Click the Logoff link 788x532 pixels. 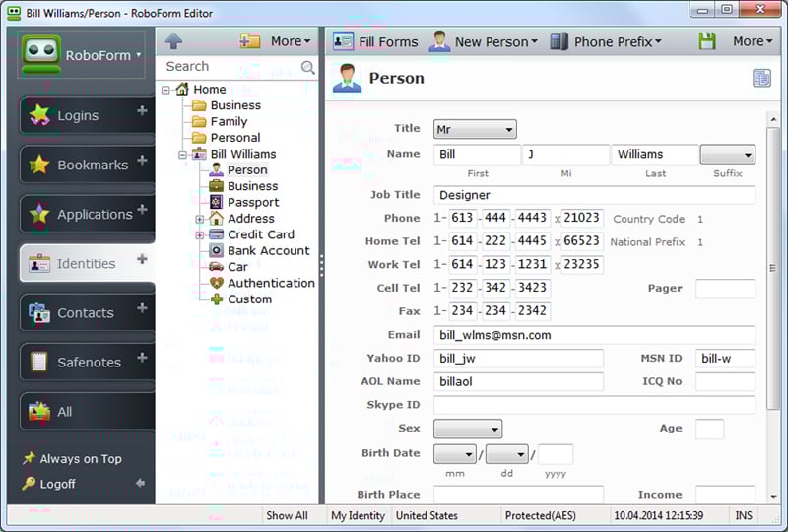[57, 484]
